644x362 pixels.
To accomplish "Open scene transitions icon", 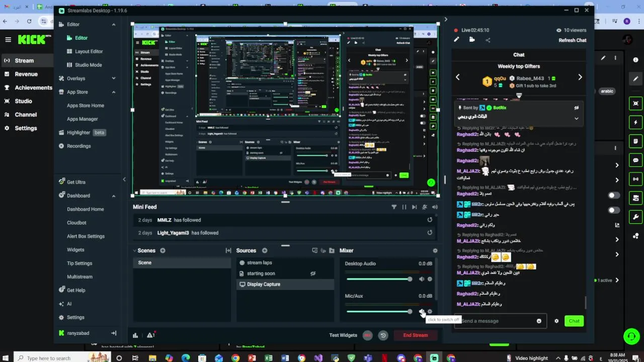I will [x=228, y=250].
